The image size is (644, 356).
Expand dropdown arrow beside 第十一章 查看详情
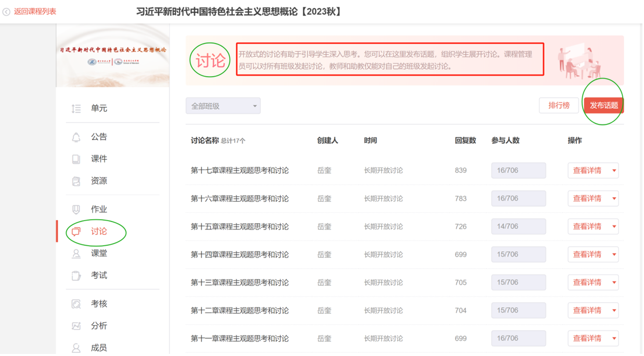(614, 339)
